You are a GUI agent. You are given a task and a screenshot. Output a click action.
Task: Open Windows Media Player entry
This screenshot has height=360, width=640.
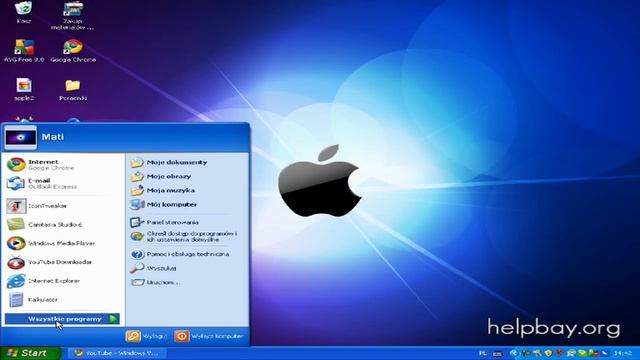[x=63, y=243]
